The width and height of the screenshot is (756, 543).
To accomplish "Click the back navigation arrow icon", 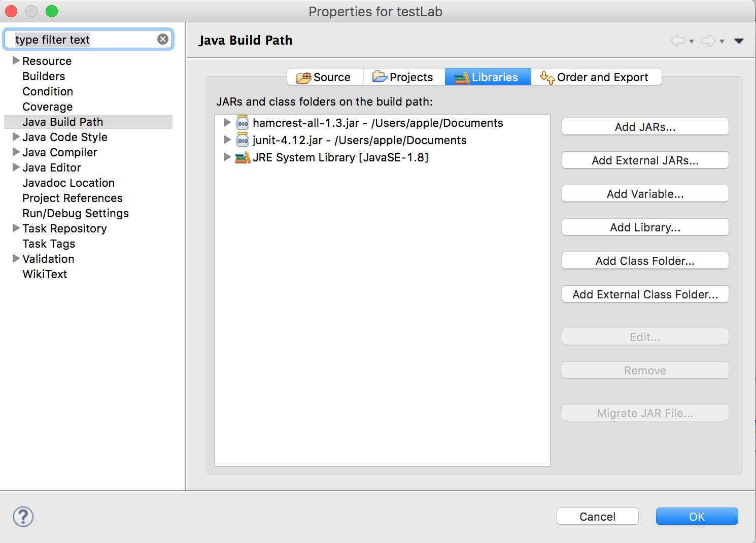I will pos(677,41).
